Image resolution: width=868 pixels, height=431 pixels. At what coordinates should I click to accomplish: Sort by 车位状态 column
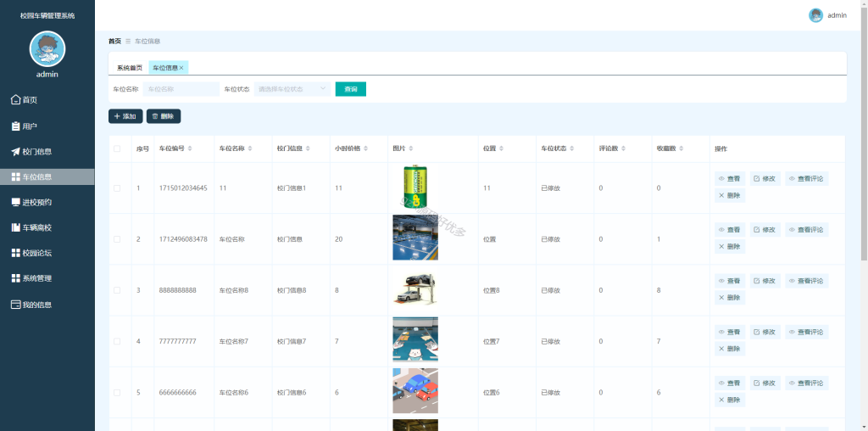pos(571,148)
